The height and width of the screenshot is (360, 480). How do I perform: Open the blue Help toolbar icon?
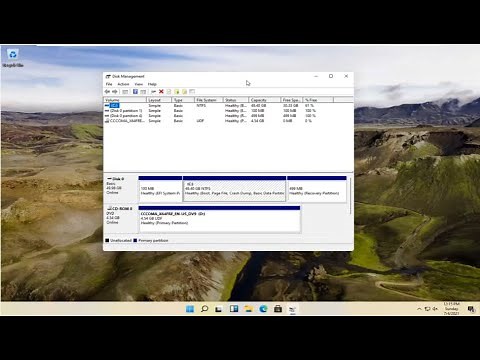point(135,91)
